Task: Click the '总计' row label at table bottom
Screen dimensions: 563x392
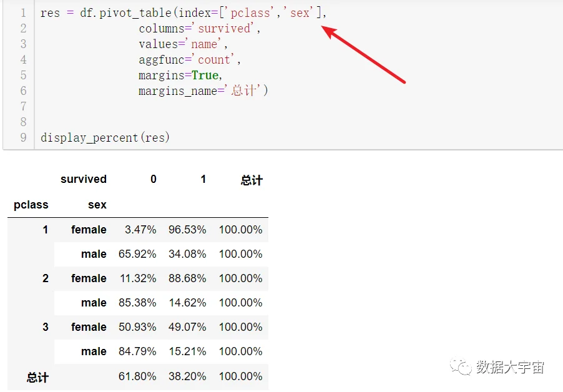Action: click(37, 377)
